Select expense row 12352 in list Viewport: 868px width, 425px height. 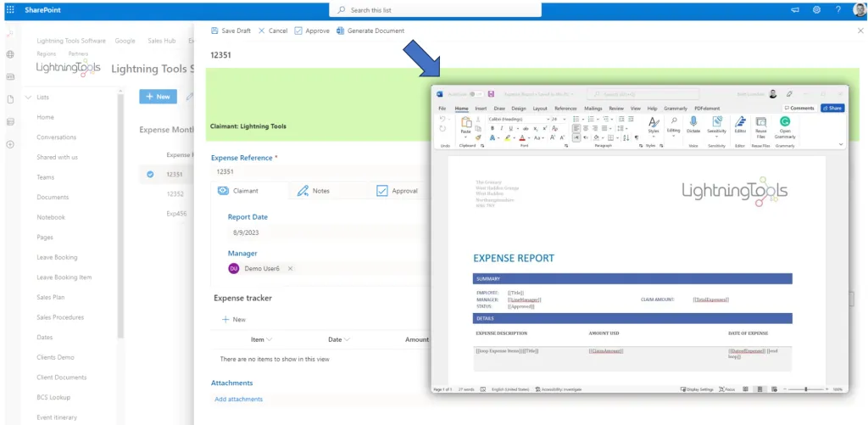click(x=175, y=194)
